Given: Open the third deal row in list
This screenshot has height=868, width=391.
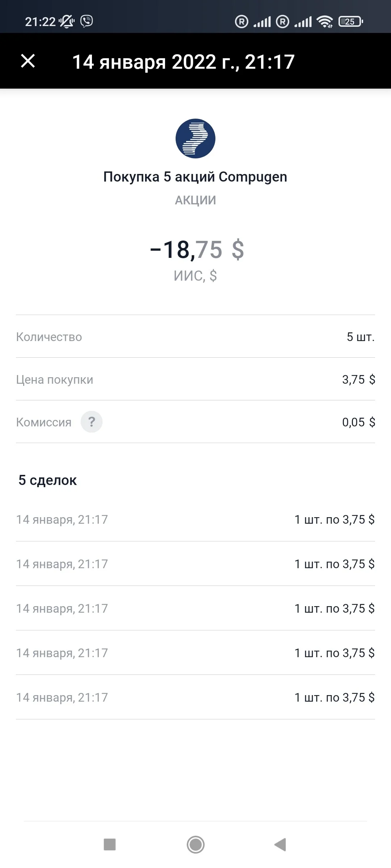Looking at the screenshot, I should click(x=195, y=608).
